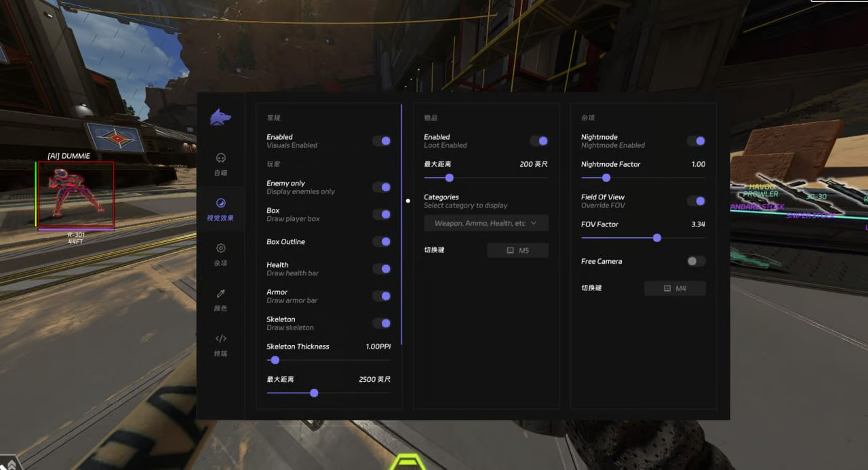Disable the Box draw player box switch
The width and height of the screenshot is (868, 470).
tap(382, 214)
